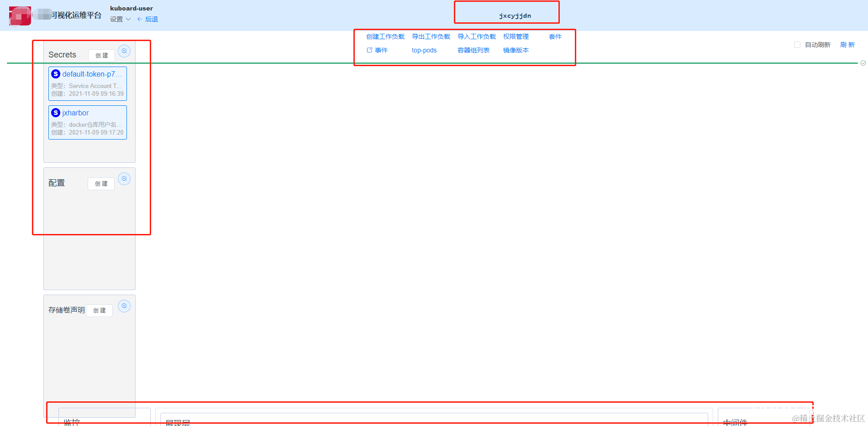This screenshot has height=426, width=868.
Task: Enable the 自动刷新 checkbox
Action: point(797,45)
